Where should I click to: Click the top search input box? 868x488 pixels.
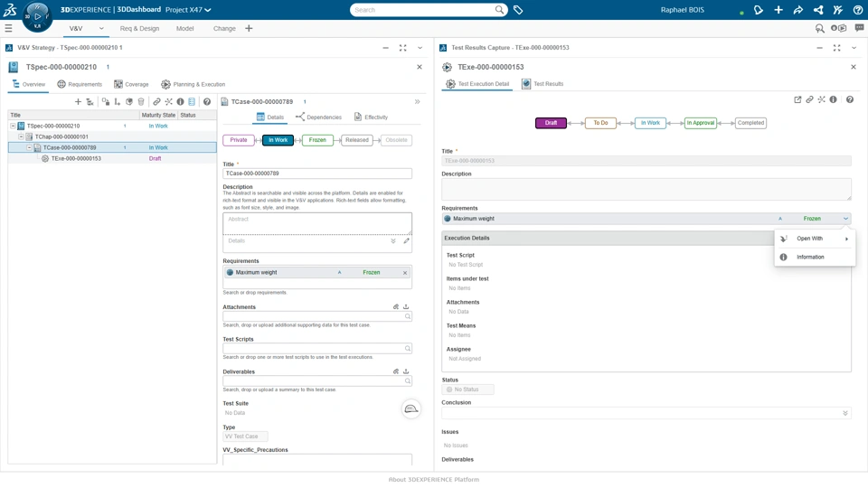(x=423, y=10)
